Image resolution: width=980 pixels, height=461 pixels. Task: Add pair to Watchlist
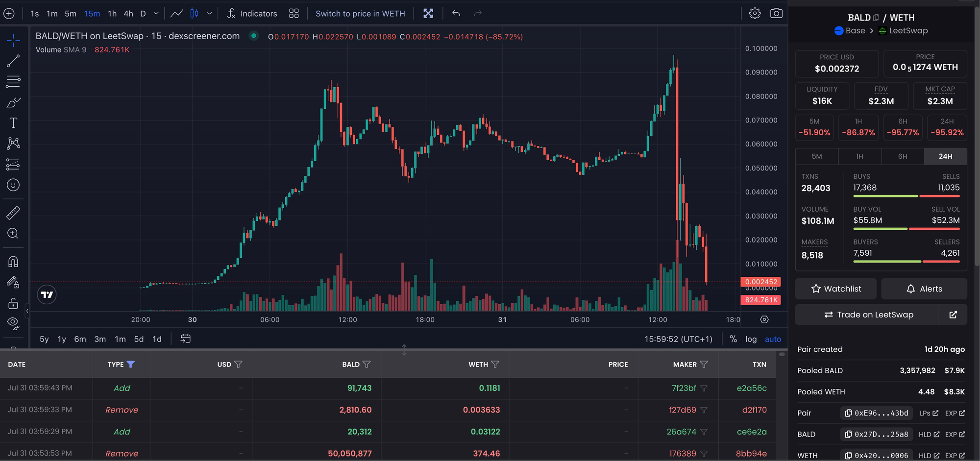(x=835, y=289)
